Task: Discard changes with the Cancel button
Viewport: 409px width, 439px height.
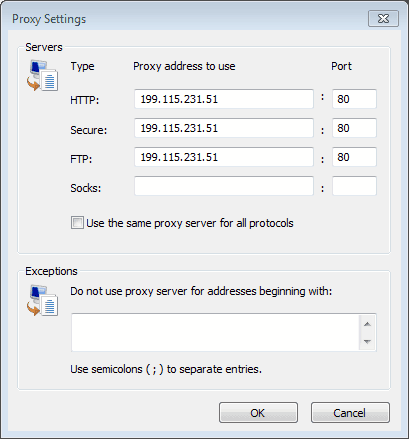Action: (x=350, y=413)
